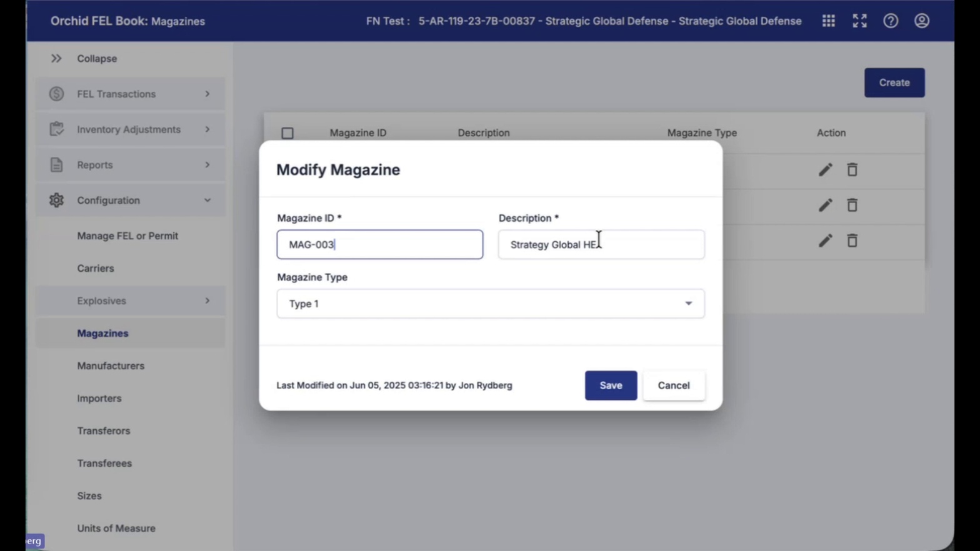Click the Collapse sidebar label
The image size is (980, 551).
[x=97, y=58]
